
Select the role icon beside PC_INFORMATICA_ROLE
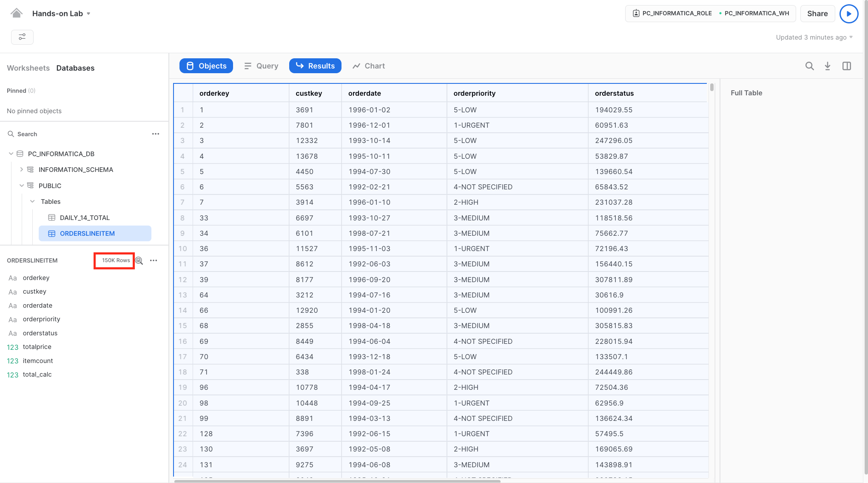636,13
